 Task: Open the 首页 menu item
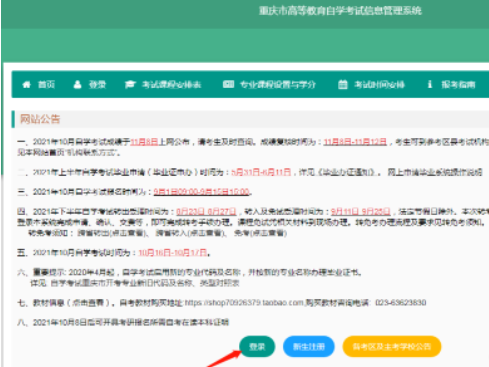pyautogui.click(x=46, y=85)
